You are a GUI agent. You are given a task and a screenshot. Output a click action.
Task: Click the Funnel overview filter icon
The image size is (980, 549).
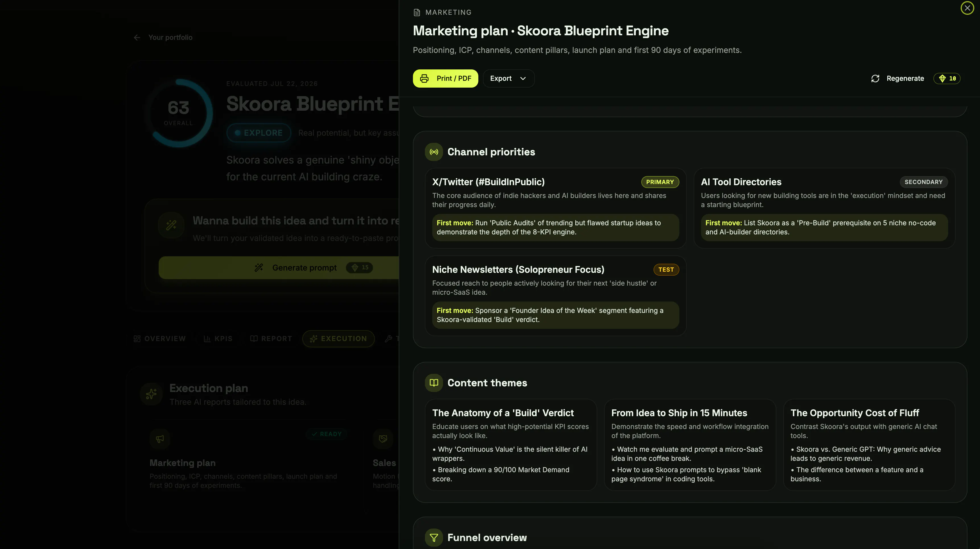pos(434,538)
